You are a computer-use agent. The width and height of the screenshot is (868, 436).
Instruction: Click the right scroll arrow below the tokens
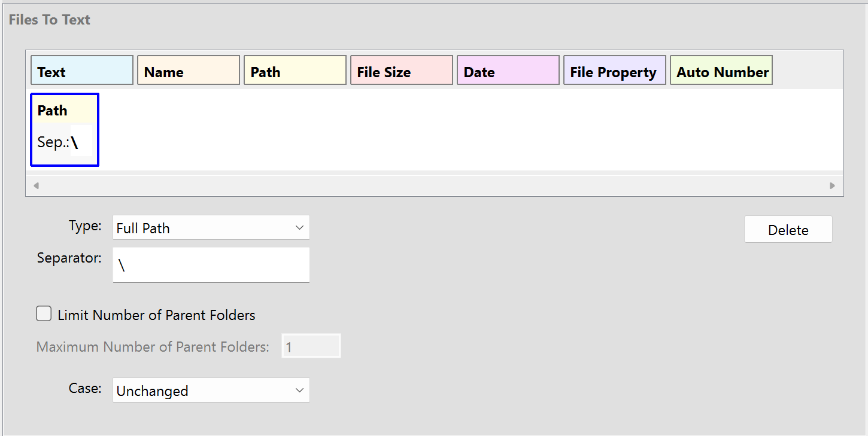(x=832, y=185)
